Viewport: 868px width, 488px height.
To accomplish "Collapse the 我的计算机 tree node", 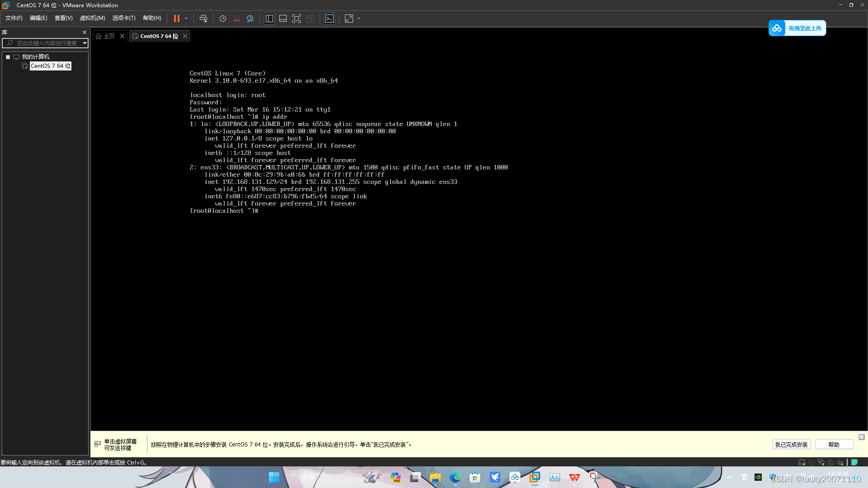I will (8, 57).
